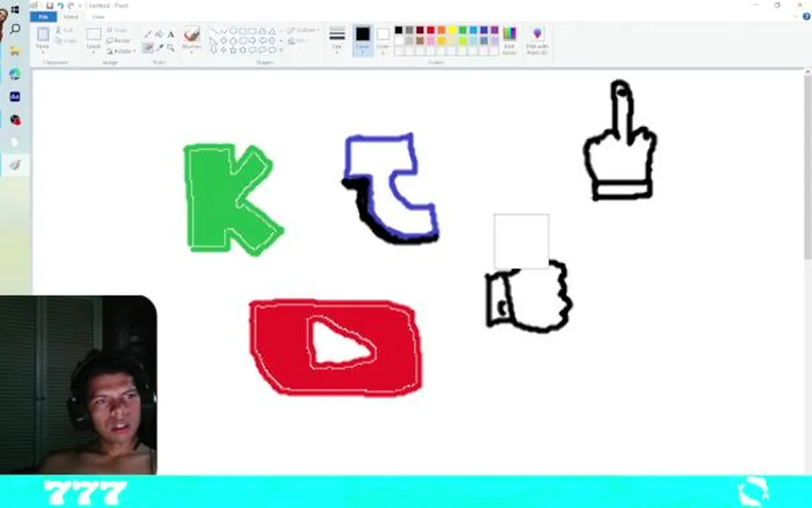Redo the last undone action
The image size is (812, 508).
(70, 6)
